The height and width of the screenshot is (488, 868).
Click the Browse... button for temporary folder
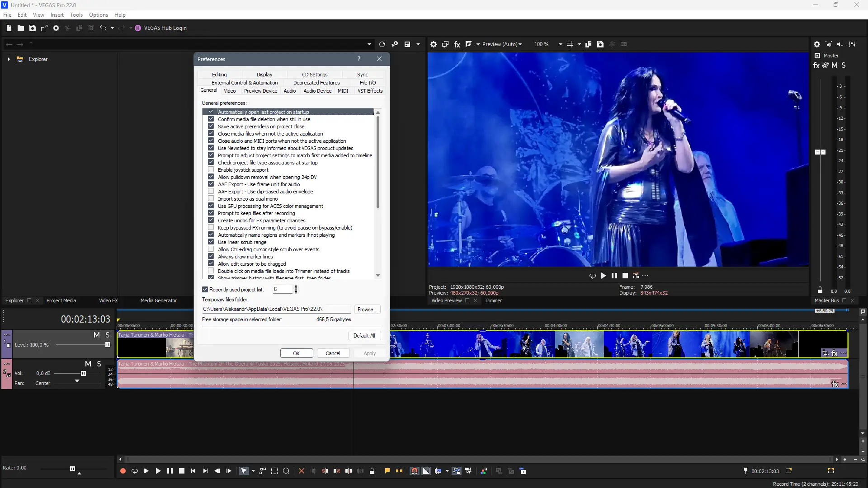click(367, 310)
